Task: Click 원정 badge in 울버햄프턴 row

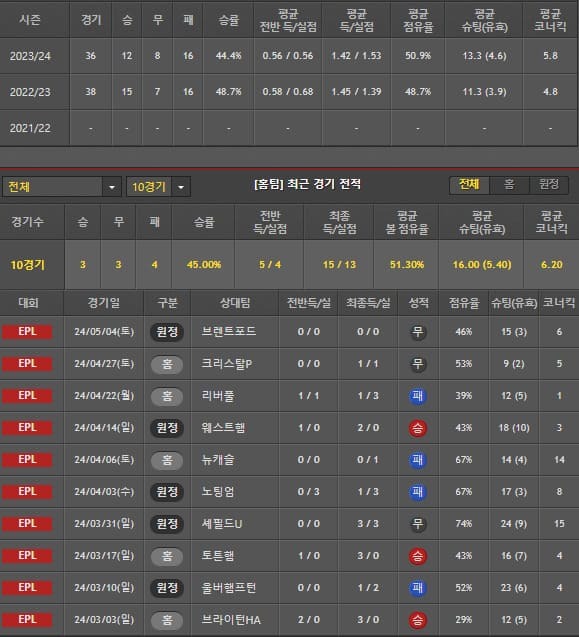Action: point(167,588)
